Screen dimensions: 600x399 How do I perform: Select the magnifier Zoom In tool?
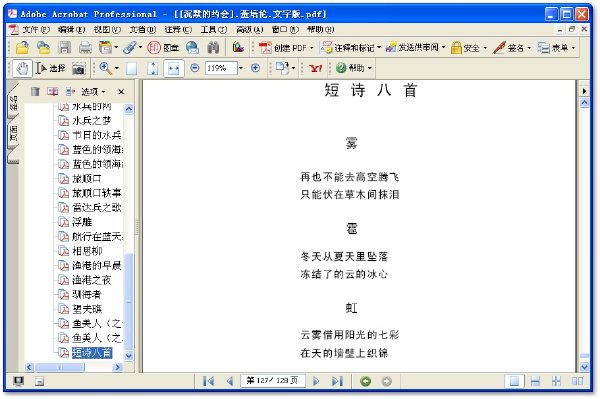click(106, 68)
